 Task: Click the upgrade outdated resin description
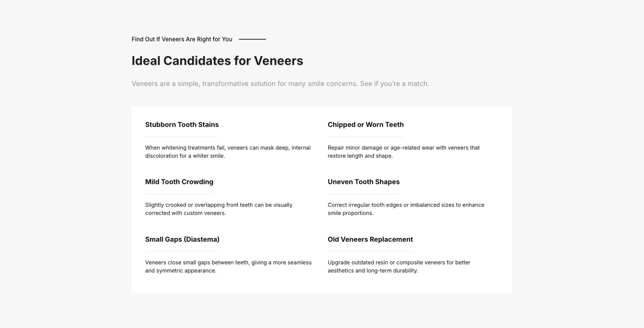[399, 267]
